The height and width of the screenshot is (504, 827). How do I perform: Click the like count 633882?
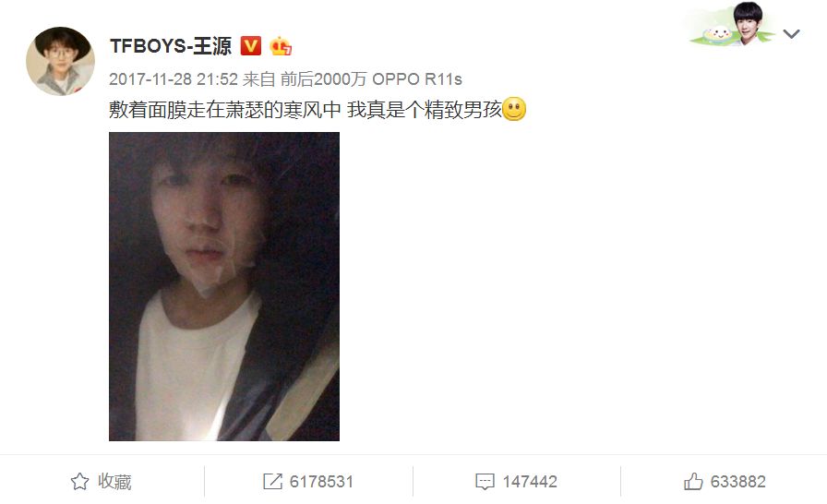click(x=737, y=481)
